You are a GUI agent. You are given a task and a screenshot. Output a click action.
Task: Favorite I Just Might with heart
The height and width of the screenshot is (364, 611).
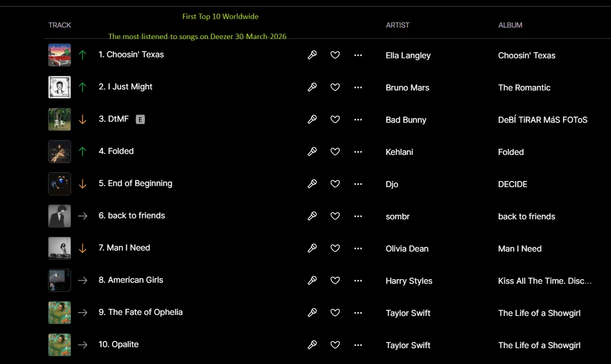335,87
